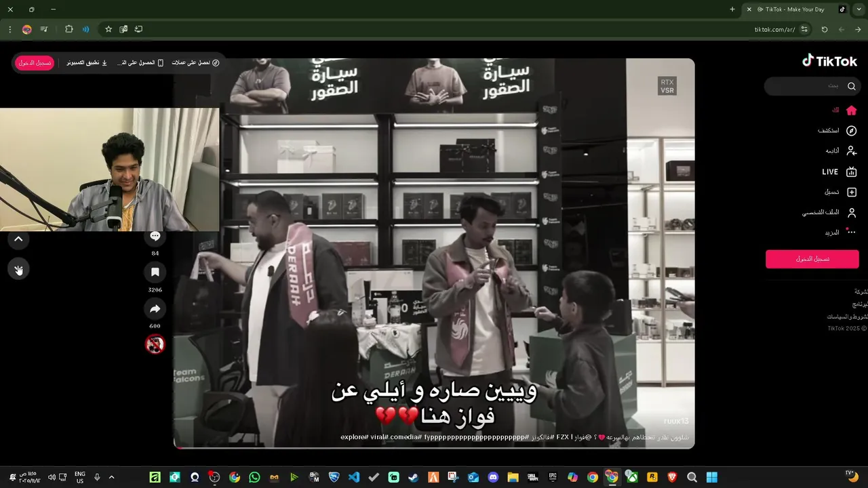
Task: Open Rockstar Games Launcher from taskbar
Action: 652,477
